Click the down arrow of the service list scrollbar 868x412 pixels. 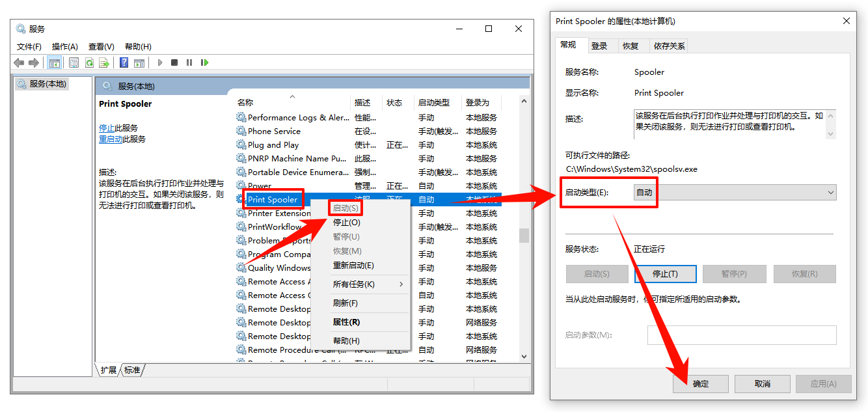click(524, 356)
